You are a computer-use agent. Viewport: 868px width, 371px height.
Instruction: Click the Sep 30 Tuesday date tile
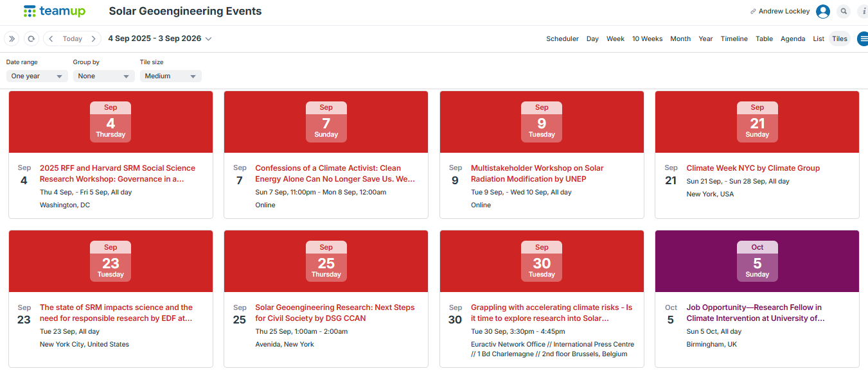[542, 261]
